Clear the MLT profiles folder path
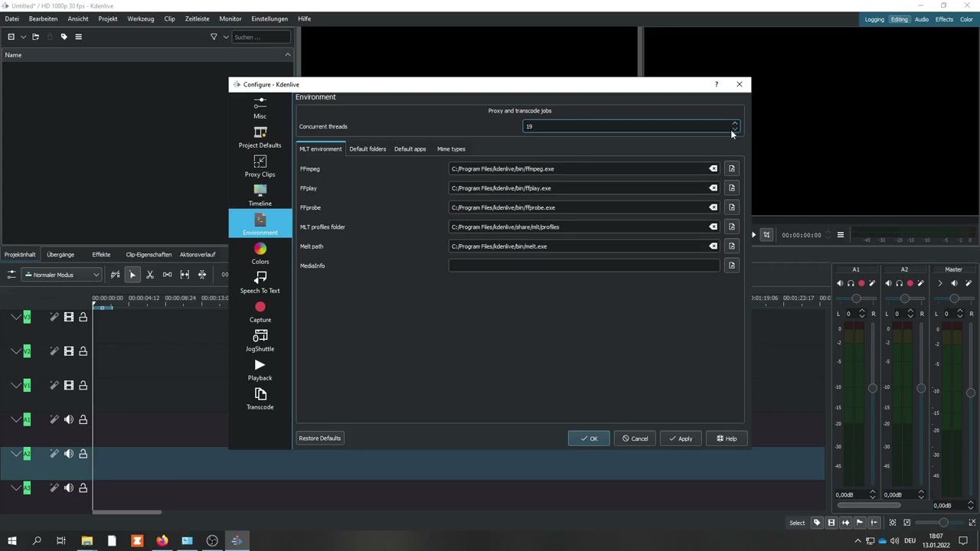The image size is (980, 551). [x=713, y=227]
